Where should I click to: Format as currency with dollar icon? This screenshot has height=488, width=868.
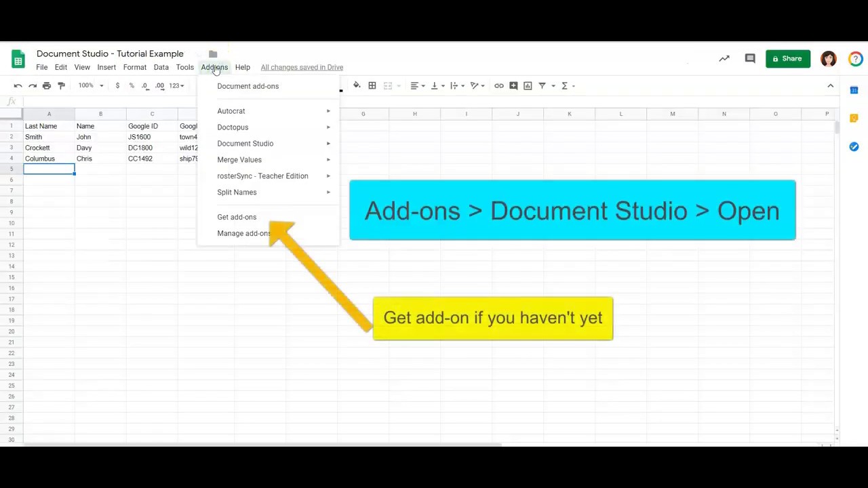coord(117,85)
